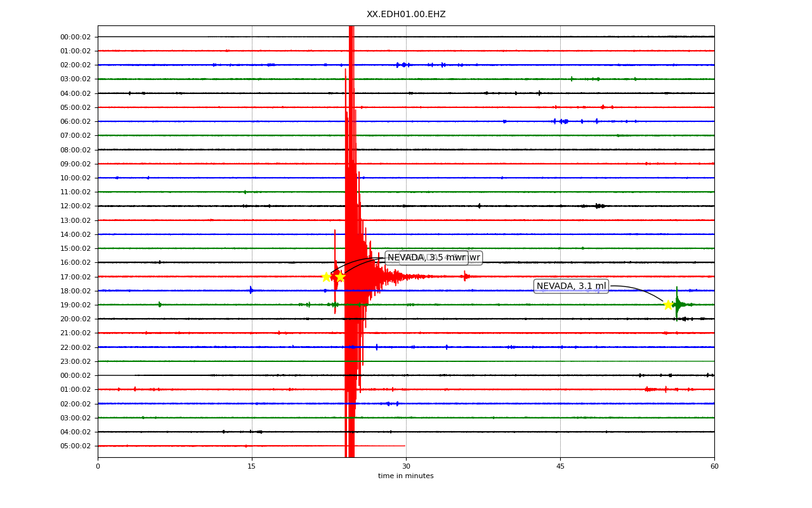This screenshot has width=812, height=508.
Task: Click the last 05:00:02 time label
Action: pyautogui.click(x=75, y=446)
